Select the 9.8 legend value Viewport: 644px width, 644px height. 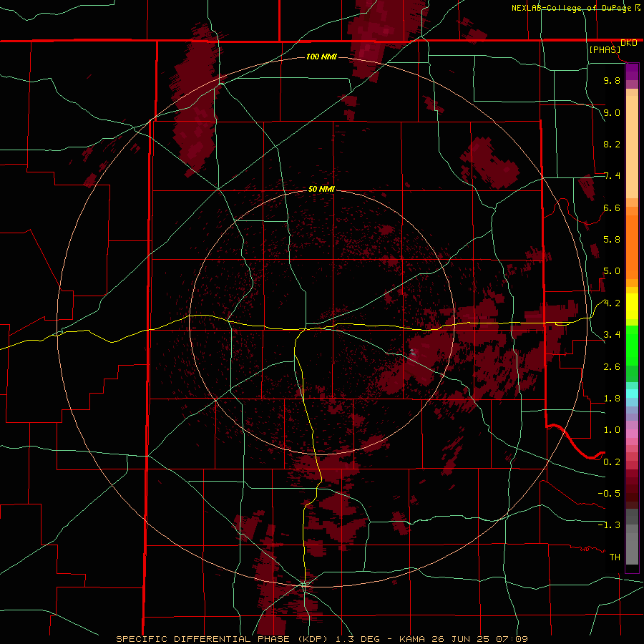612,80
